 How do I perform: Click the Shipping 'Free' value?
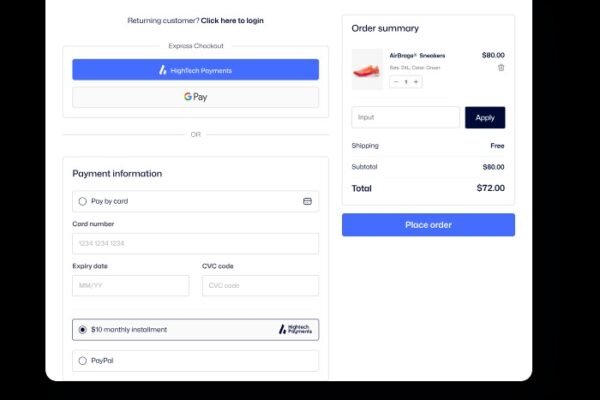point(497,146)
